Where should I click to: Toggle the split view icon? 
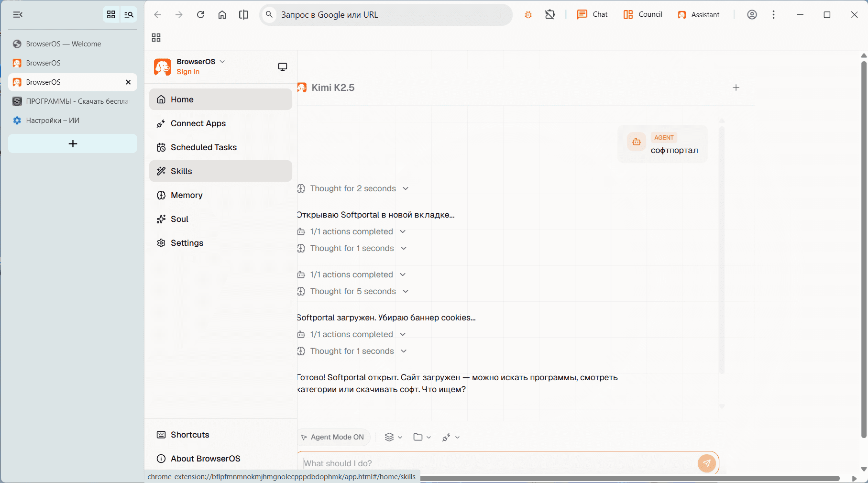(243, 15)
